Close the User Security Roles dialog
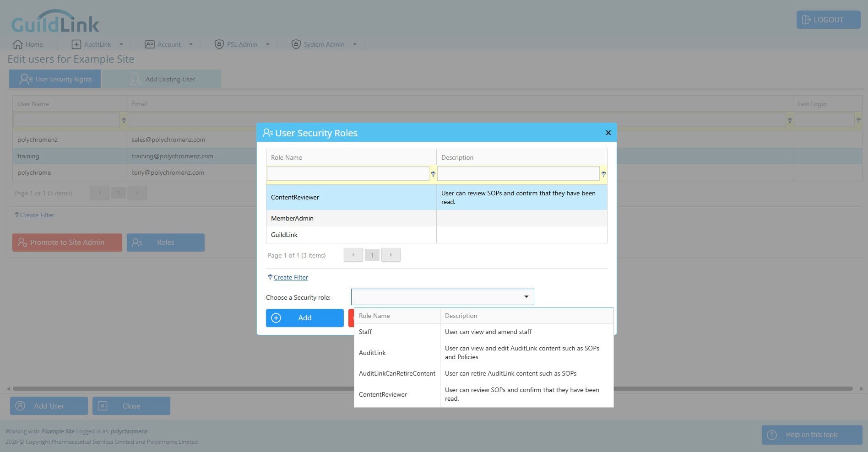 click(608, 133)
